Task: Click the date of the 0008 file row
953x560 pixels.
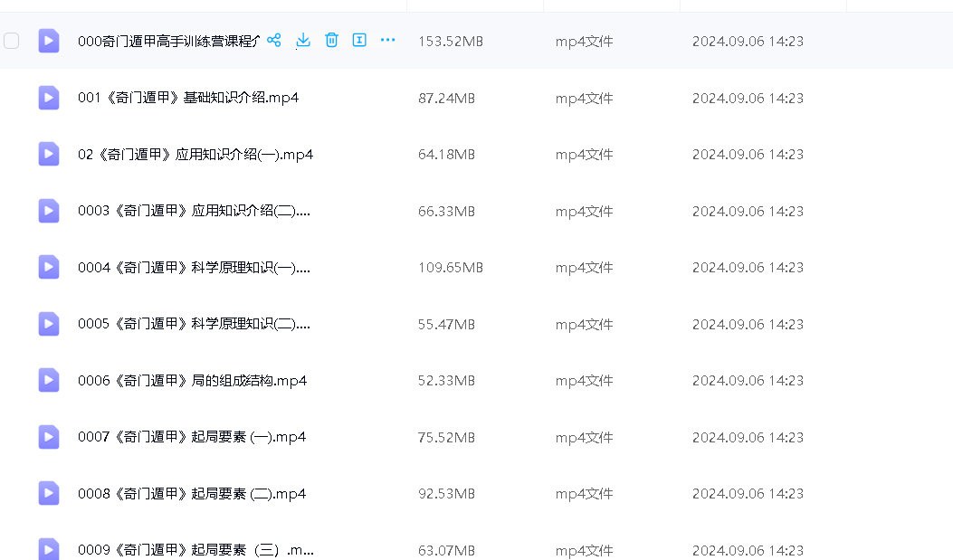Action: pyautogui.click(x=748, y=494)
